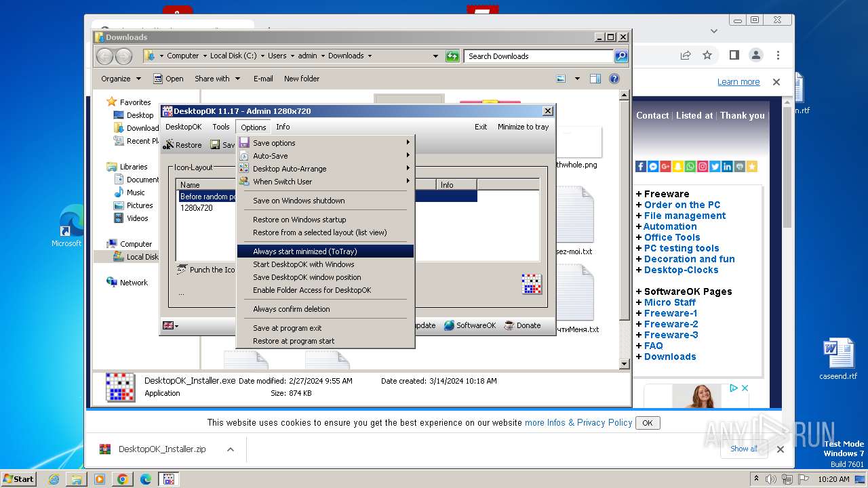Click the Explorer refresh button
This screenshot has height=488, width=868.
coord(452,56)
